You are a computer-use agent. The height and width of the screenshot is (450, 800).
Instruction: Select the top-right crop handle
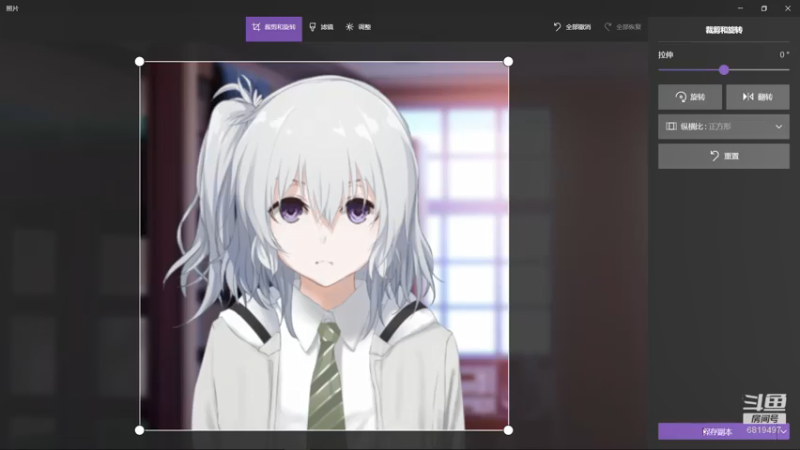tap(508, 62)
